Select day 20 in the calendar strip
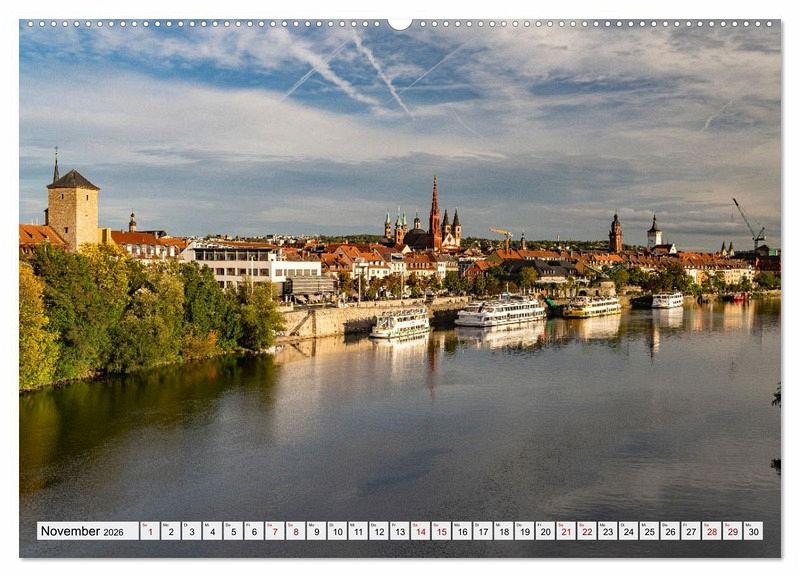 coord(545,531)
